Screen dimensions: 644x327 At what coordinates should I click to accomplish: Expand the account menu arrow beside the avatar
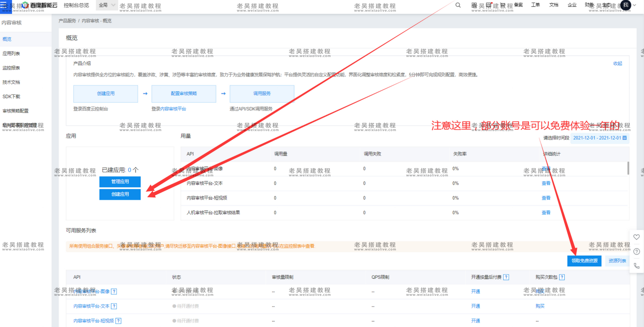635,5
